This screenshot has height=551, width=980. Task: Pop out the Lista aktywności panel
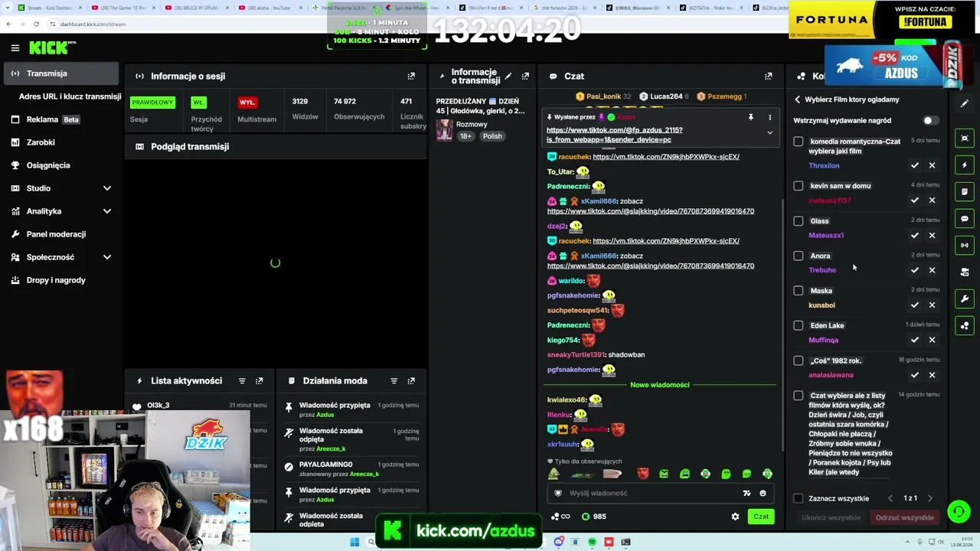[260, 381]
